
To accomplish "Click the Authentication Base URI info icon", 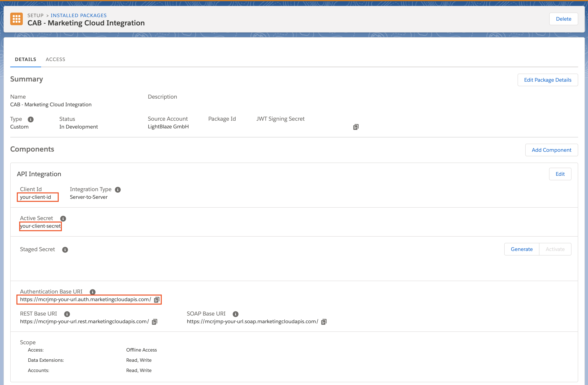I will 93,292.
